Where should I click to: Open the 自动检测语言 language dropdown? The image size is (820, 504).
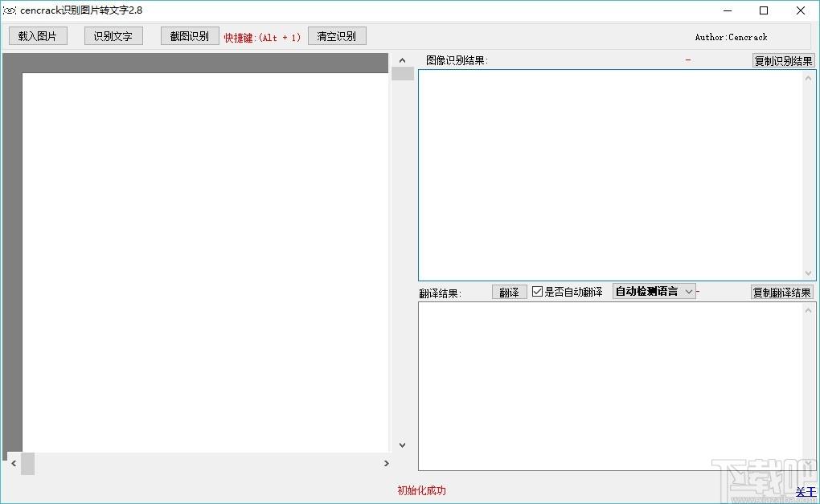654,291
